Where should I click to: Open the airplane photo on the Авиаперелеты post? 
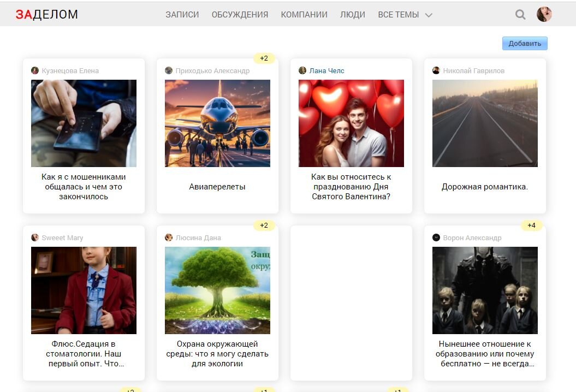[217, 123]
